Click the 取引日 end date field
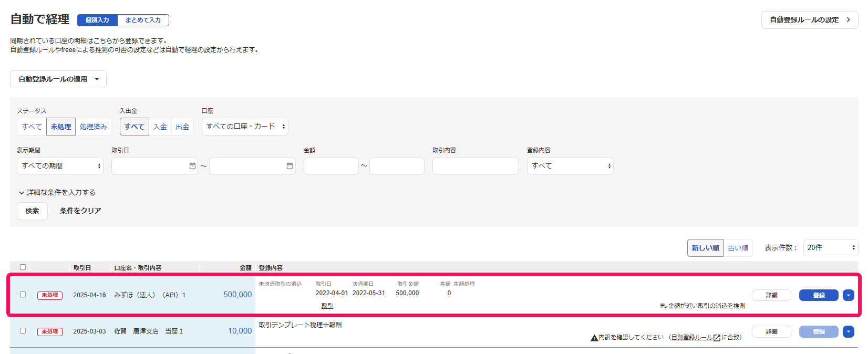Screen dimensions: 868x354 click(x=252, y=166)
